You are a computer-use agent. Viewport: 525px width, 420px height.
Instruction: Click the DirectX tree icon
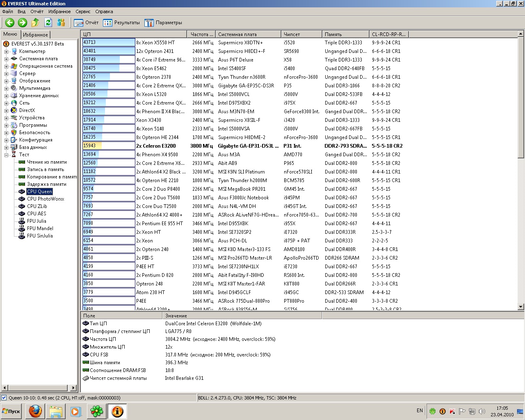tap(14, 110)
